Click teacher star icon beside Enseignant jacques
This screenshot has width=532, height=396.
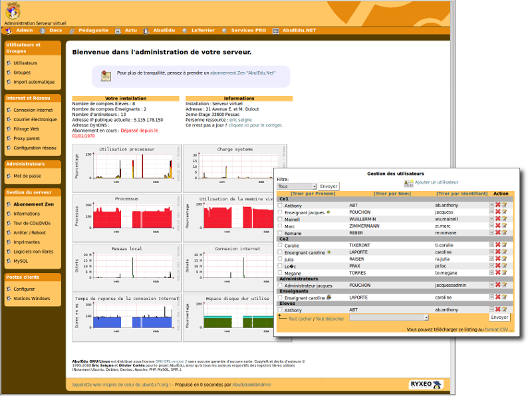[x=328, y=212]
